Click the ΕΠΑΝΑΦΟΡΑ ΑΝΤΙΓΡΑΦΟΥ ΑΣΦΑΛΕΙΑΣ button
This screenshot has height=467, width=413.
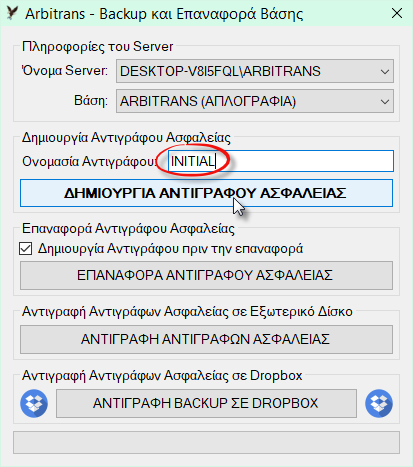(x=206, y=275)
